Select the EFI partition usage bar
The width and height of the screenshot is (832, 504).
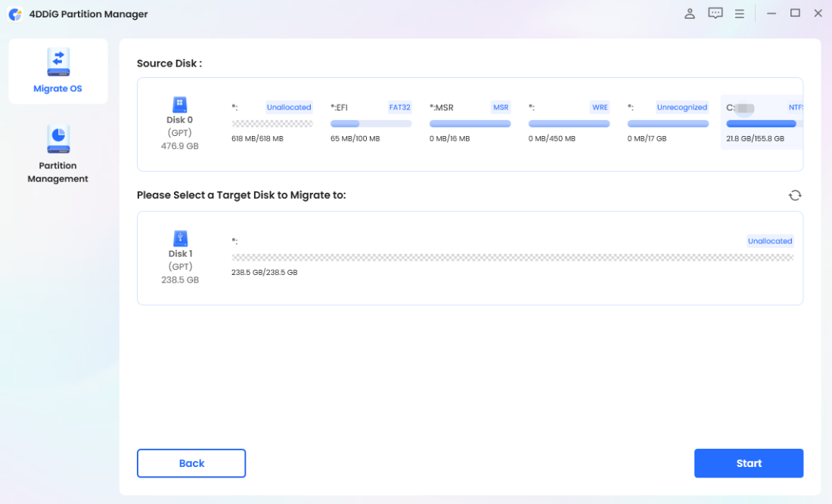point(371,123)
